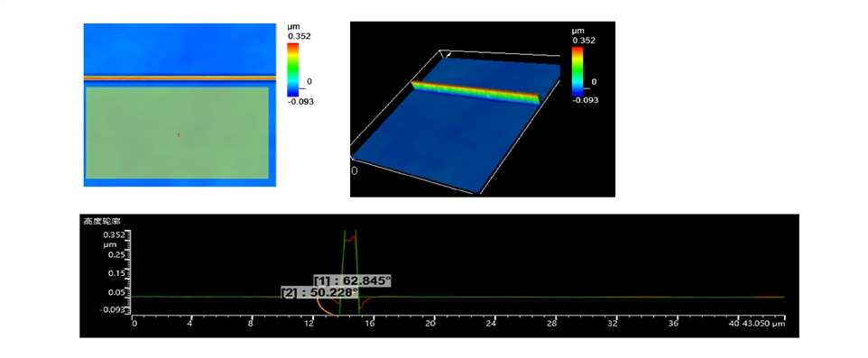The height and width of the screenshot is (358, 868).
Task: Click the left rainbow color scale bar
Action: (293, 69)
